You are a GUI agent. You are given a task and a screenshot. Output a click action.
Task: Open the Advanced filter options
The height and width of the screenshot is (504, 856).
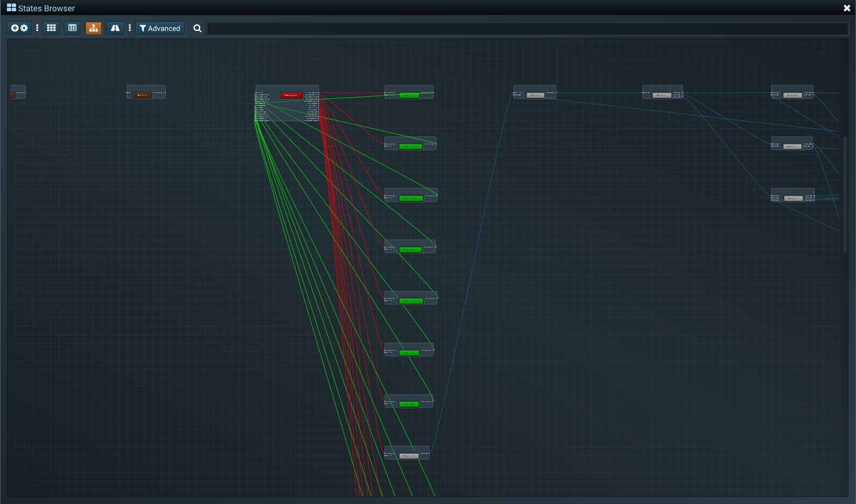coord(160,28)
